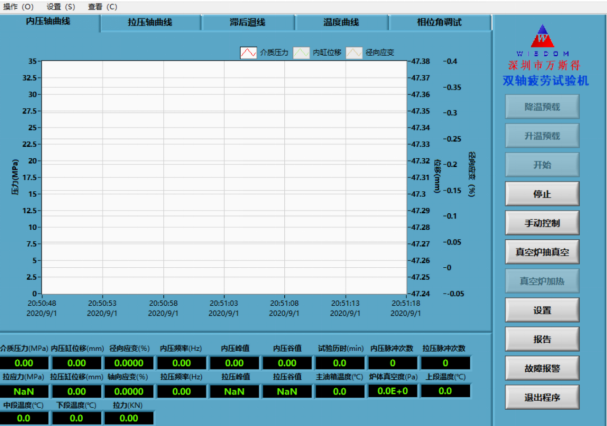Click the 内压脉冲次数 counter field

tap(393, 363)
